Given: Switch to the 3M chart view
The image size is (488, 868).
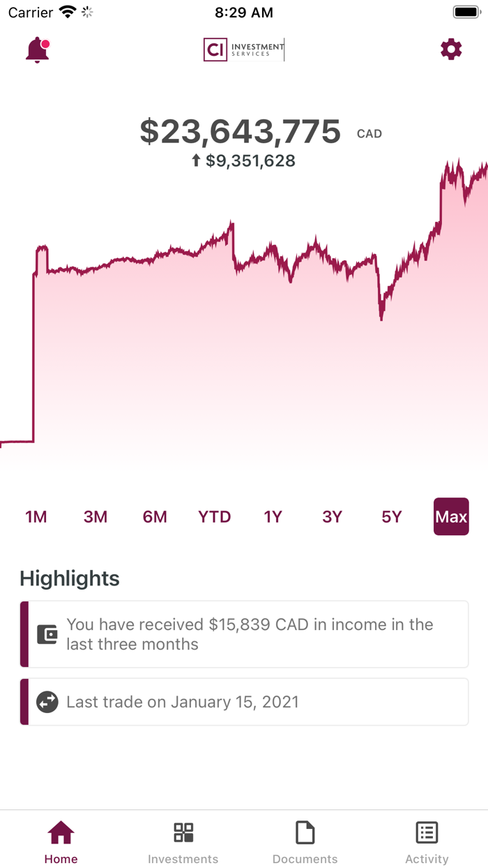Looking at the screenshot, I should tap(95, 516).
